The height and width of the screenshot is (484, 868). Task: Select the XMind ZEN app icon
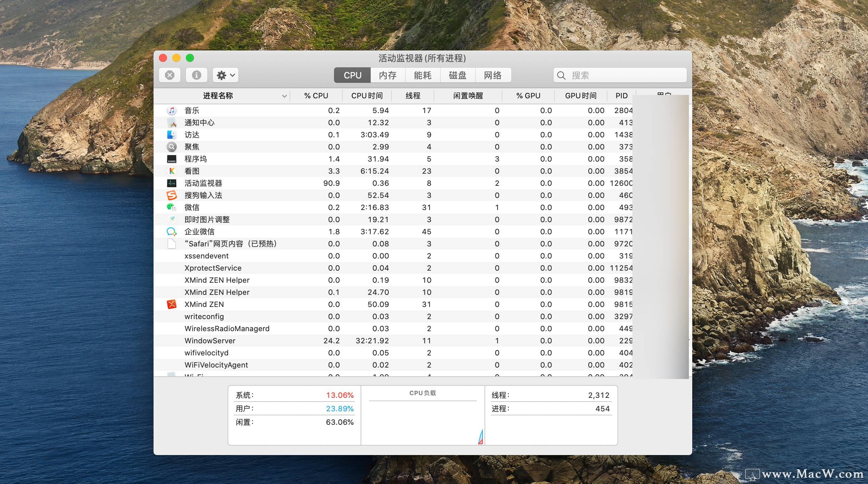[x=171, y=305]
